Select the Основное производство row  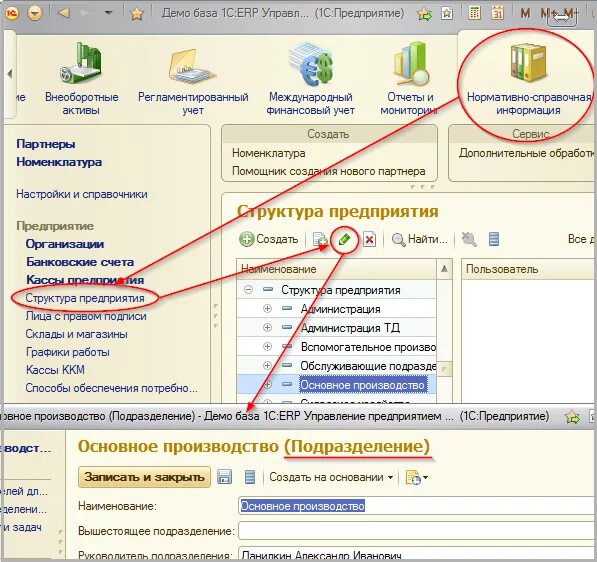point(337,385)
